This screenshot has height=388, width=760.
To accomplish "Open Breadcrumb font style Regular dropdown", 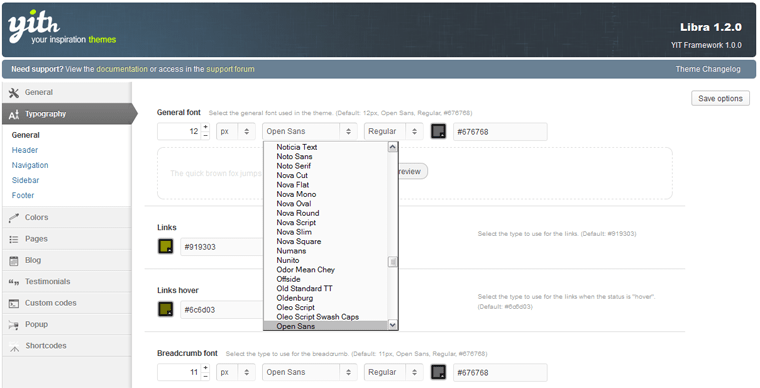I will click(x=394, y=372).
